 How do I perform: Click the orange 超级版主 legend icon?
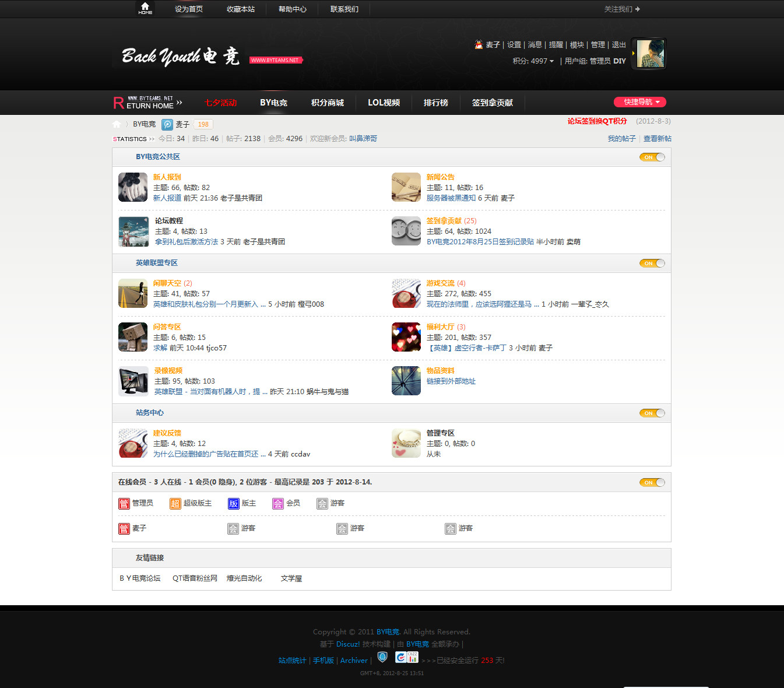click(175, 504)
